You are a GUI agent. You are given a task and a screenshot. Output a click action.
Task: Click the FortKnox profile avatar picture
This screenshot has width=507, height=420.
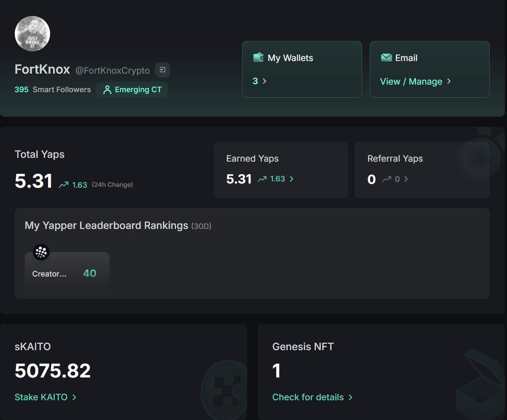(33, 34)
